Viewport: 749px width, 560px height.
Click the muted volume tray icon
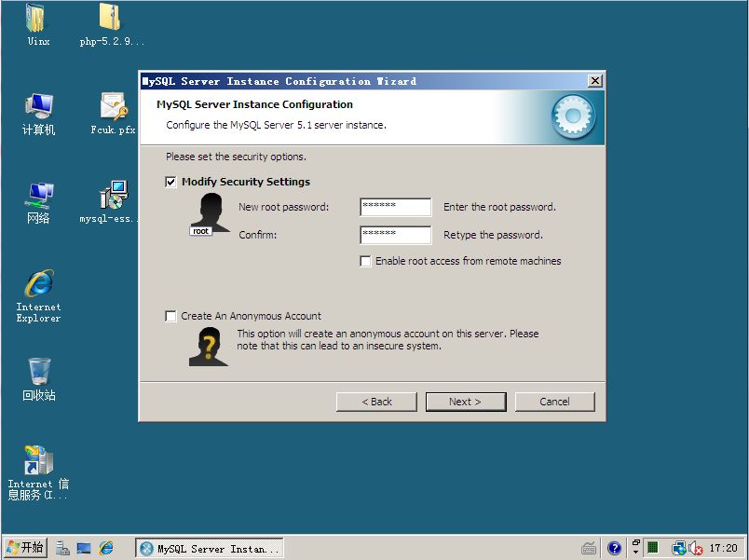(695, 548)
